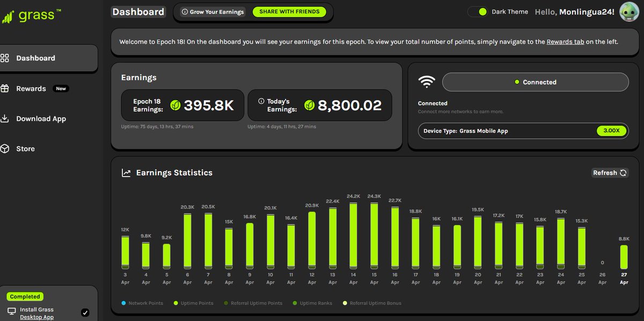
Task: Follow the Rewards tab link
Action: click(565, 41)
